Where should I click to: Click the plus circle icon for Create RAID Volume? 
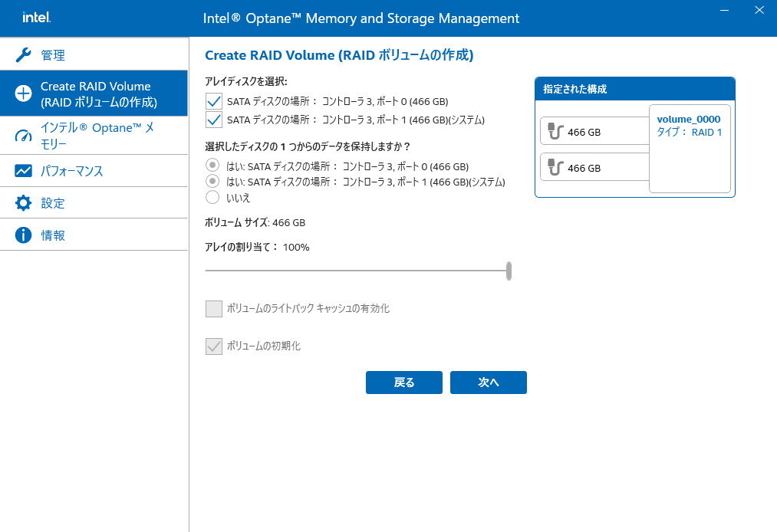(x=23, y=93)
